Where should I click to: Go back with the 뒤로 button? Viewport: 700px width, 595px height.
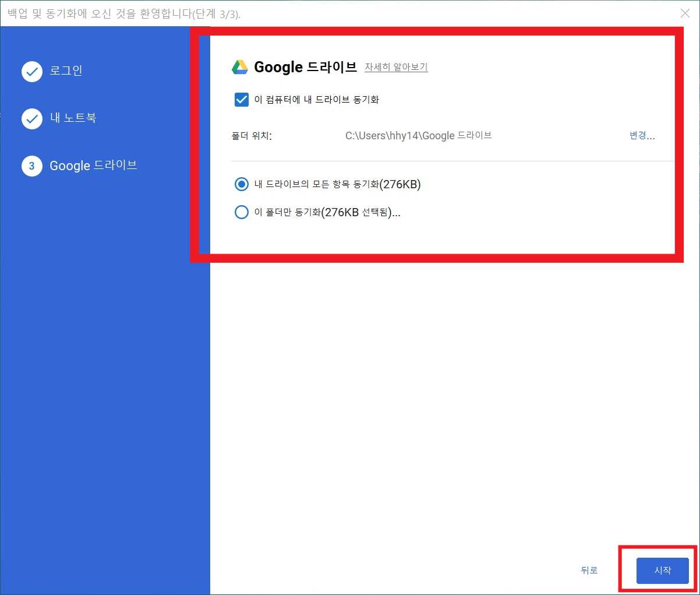(x=589, y=571)
